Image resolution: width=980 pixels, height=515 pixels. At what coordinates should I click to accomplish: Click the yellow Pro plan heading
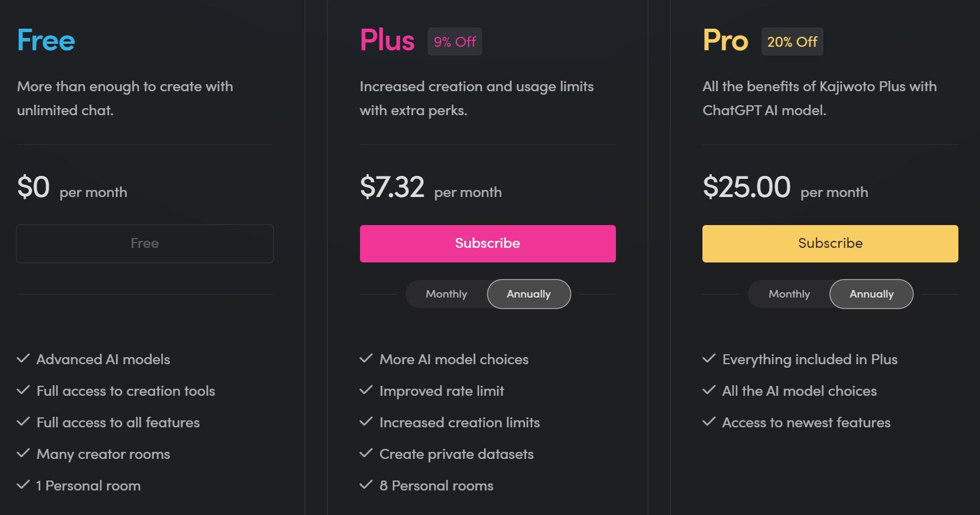(725, 40)
